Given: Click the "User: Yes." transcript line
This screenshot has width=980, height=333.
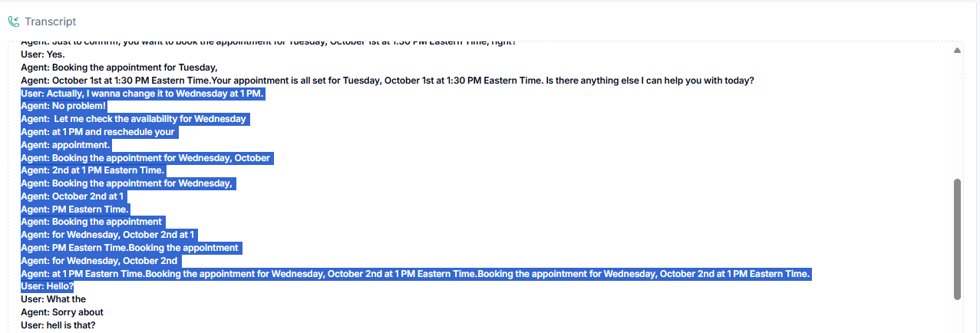Looking at the screenshot, I should tap(43, 54).
